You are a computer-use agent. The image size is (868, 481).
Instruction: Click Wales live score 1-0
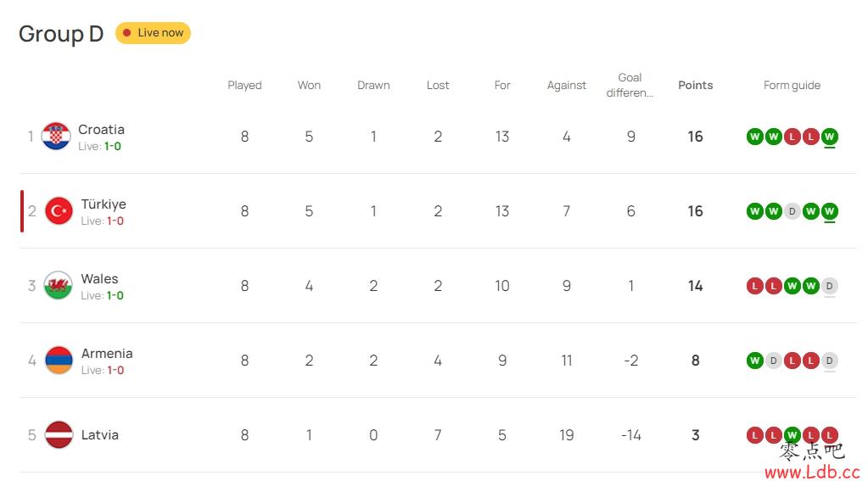[115, 295]
